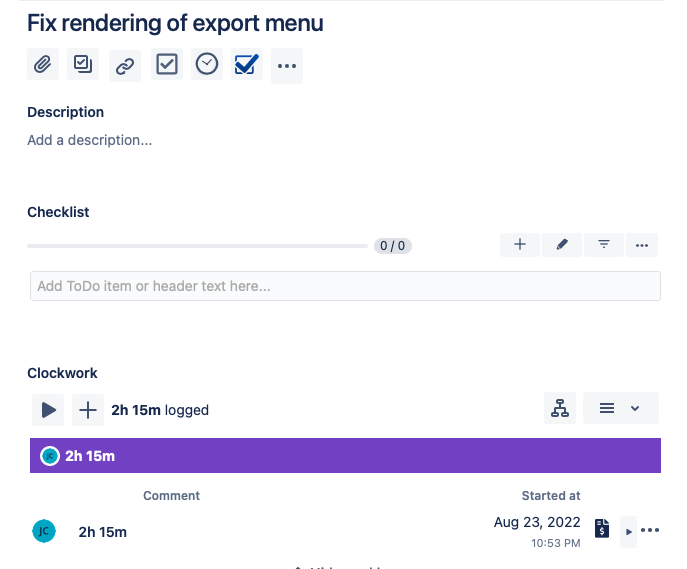Viewport: 687px width, 569px height.
Task: Click the blue checkmark icon in the issue toolbar
Action: coord(246,66)
